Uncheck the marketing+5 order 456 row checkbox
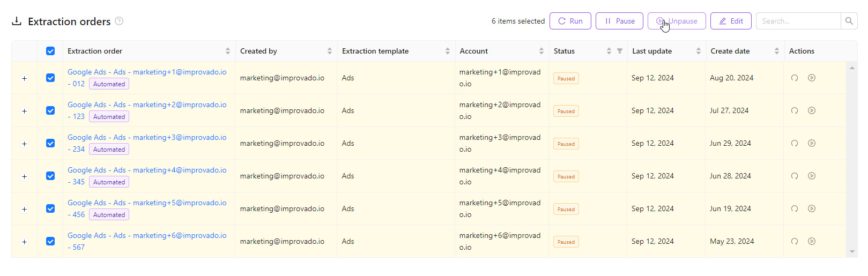 coord(50,208)
